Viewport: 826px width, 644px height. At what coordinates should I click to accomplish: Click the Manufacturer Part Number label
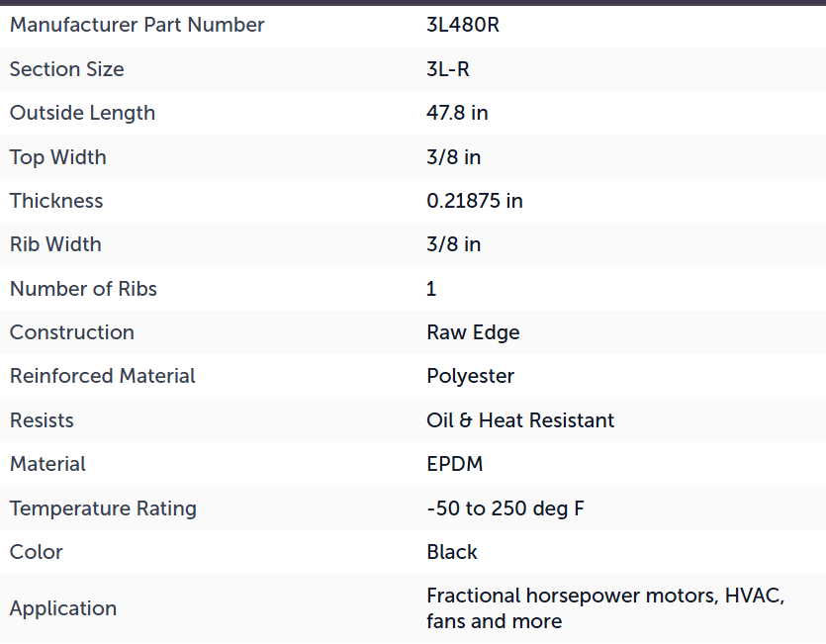point(137,25)
